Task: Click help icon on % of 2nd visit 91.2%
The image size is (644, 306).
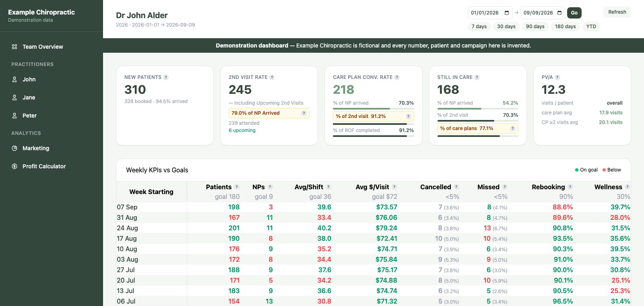Action: point(408,116)
